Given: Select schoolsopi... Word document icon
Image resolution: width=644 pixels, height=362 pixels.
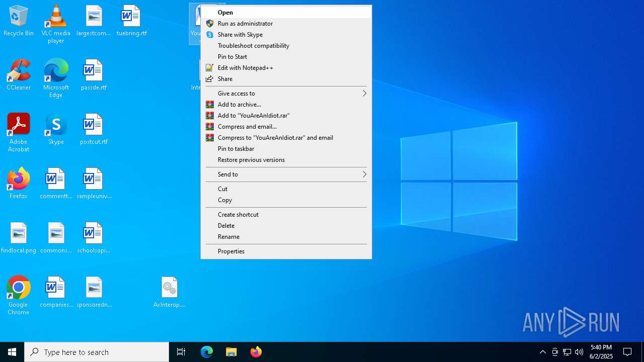Looking at the screenshot, I should (x=94, y=238).
